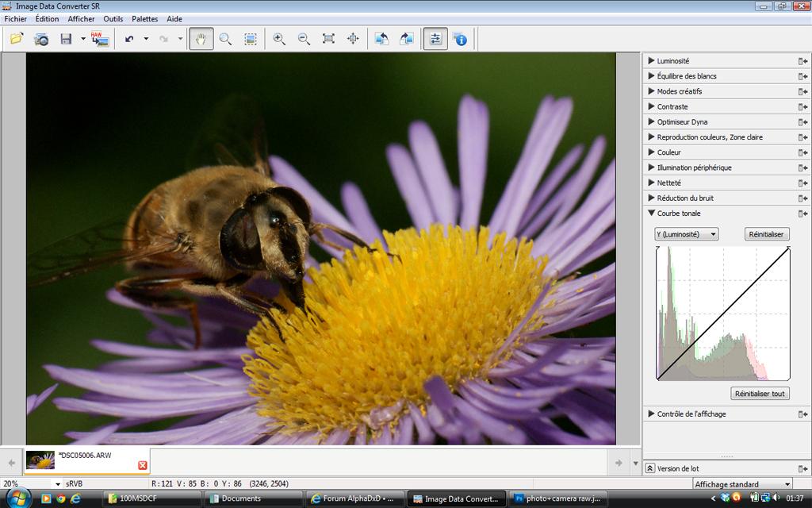Save the image with the floppy disk icon
This screenshot has width=812, height=508.
click(x=66, y=39)
